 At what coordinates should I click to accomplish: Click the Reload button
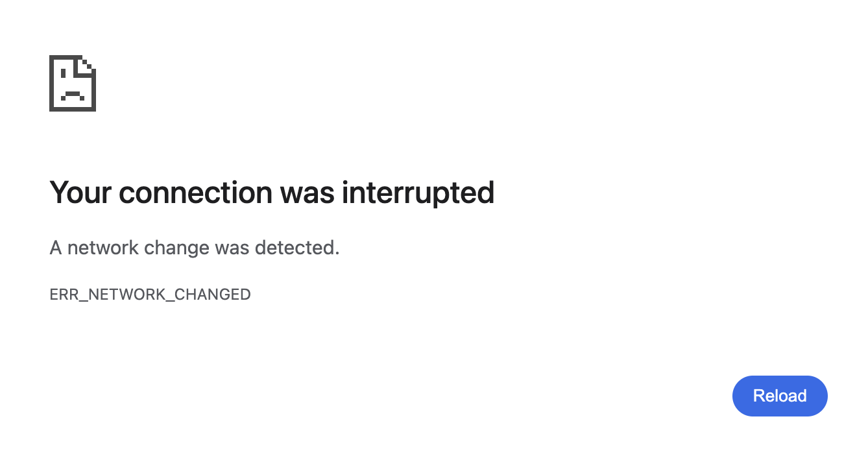click(x=780, y=396)
